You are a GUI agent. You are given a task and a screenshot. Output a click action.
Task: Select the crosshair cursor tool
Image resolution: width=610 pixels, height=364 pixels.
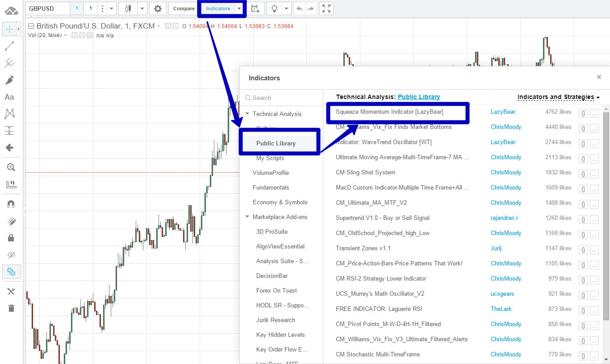coord(9,29)
